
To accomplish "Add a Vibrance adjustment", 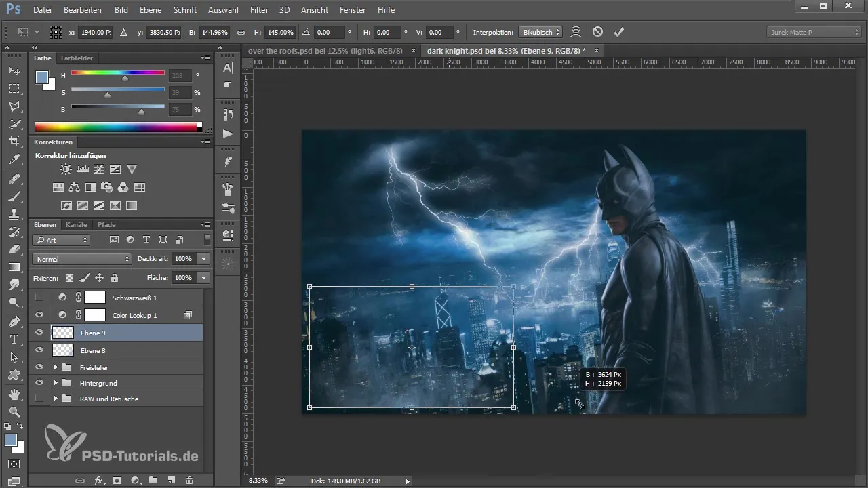I will (x=132, y=169).
